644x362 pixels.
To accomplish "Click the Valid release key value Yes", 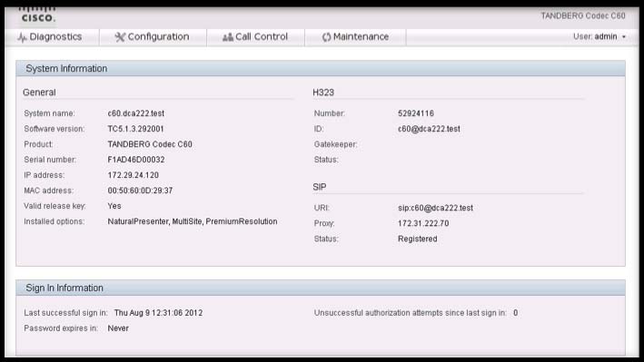I will [x=114, y=206].
